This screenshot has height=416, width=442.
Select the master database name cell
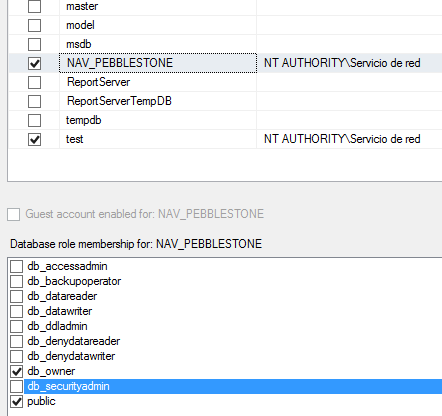(158, 6)
